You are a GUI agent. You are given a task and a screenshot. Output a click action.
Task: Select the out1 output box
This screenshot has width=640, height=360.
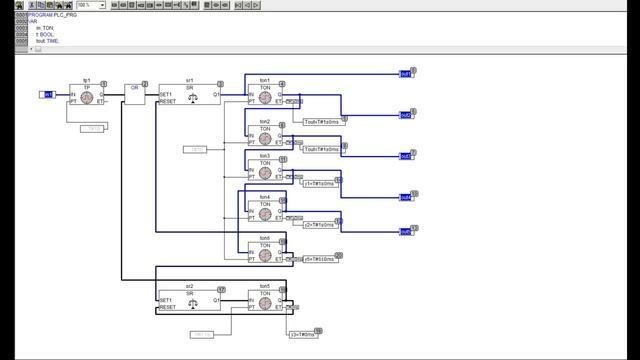coord(406,74)
